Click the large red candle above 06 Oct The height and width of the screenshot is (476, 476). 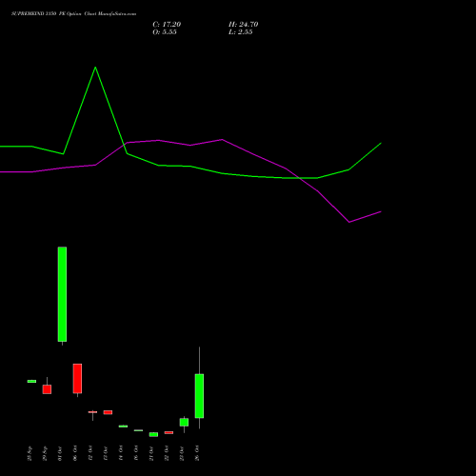(x=77, y=379)
